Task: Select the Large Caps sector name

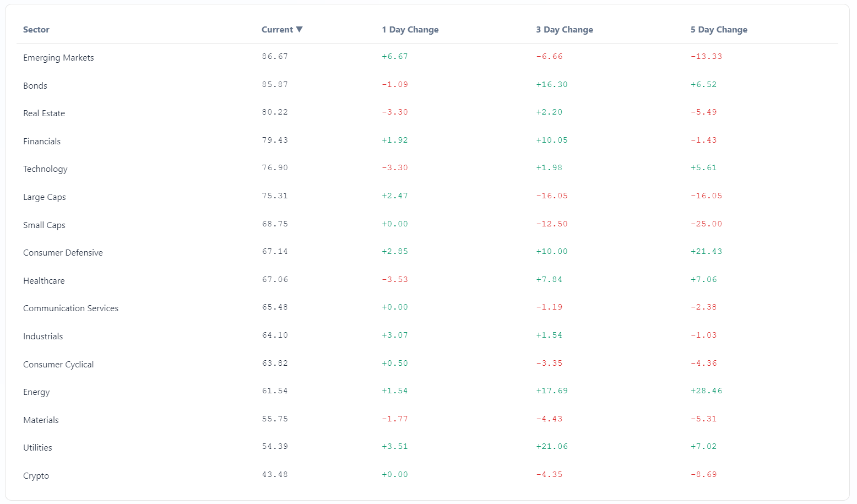Action: [45, 197]
